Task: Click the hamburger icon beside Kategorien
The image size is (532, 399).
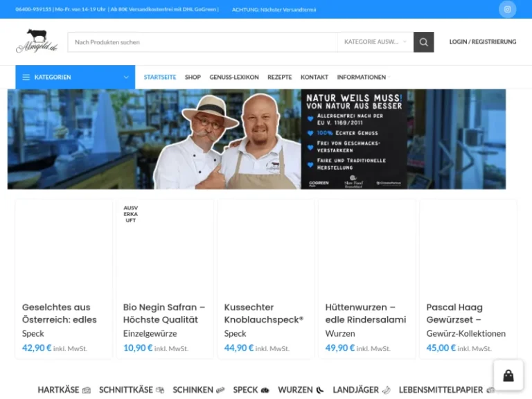Action: [x=26, y=77]
